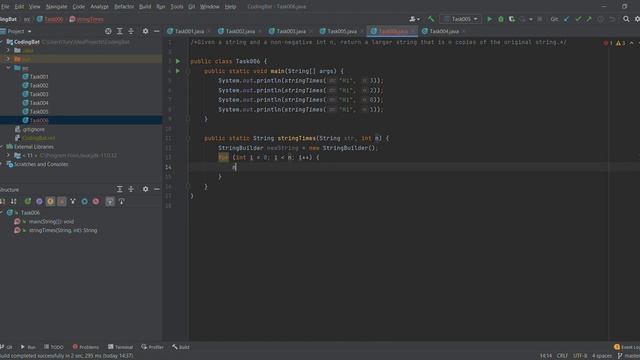Click the green Run button in the toolbar
This screenshot has height=360, width=640.
(489, 19)
